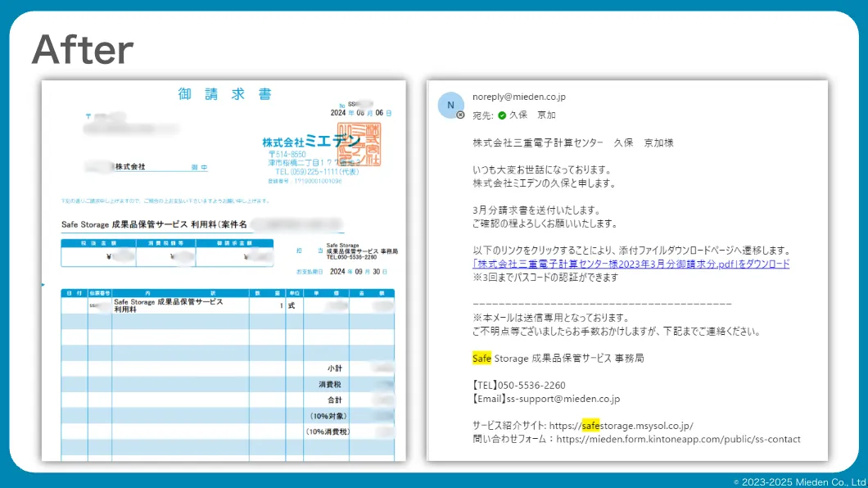Click the 株式会社ミエデン logo on invoice
This screenshot has height=488, width=868.
[310, 141]
